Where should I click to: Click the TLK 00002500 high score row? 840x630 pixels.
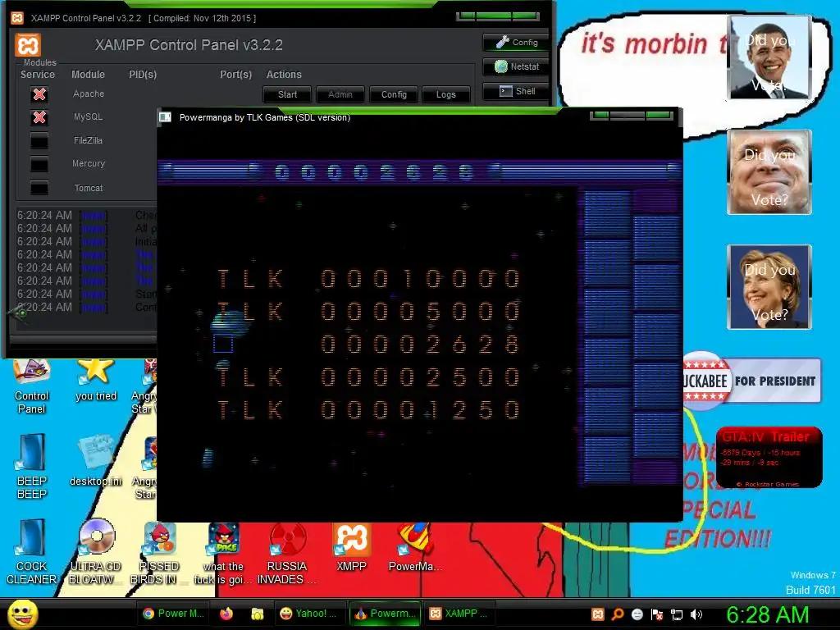click(x=368, y=377)
